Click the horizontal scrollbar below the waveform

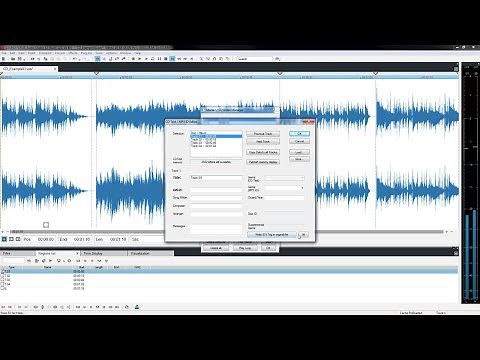tap(227, 231)
